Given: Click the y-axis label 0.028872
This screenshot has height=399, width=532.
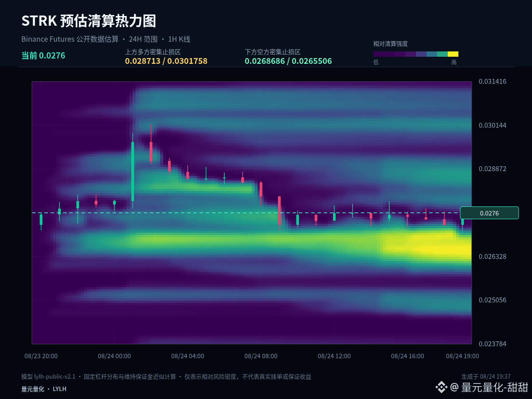Looking at the screenshot, I should (x=492, y=169).
